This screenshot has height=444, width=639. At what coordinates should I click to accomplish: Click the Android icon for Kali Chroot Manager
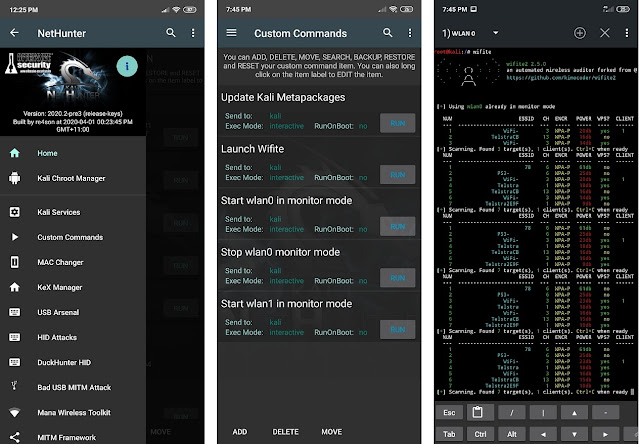coord(15,178)
